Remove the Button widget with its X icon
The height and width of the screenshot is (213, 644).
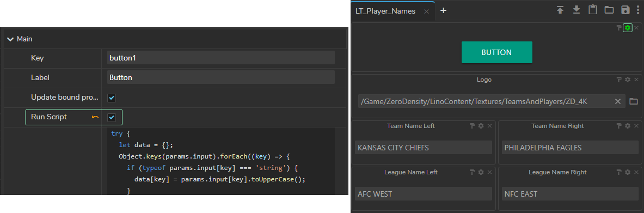pyautogui.click(x=636, y=28)
